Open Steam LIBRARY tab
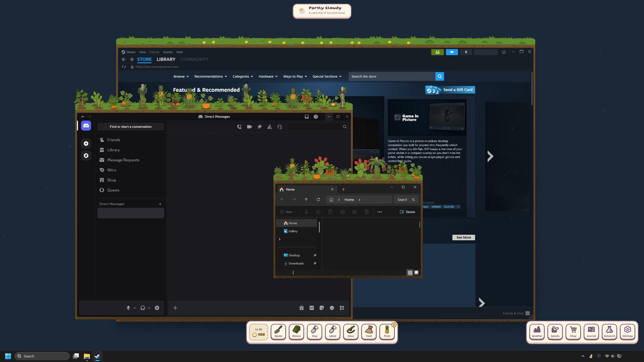This screenshot has height=362, width=644. pyautogui.click(x=166, y=59)
